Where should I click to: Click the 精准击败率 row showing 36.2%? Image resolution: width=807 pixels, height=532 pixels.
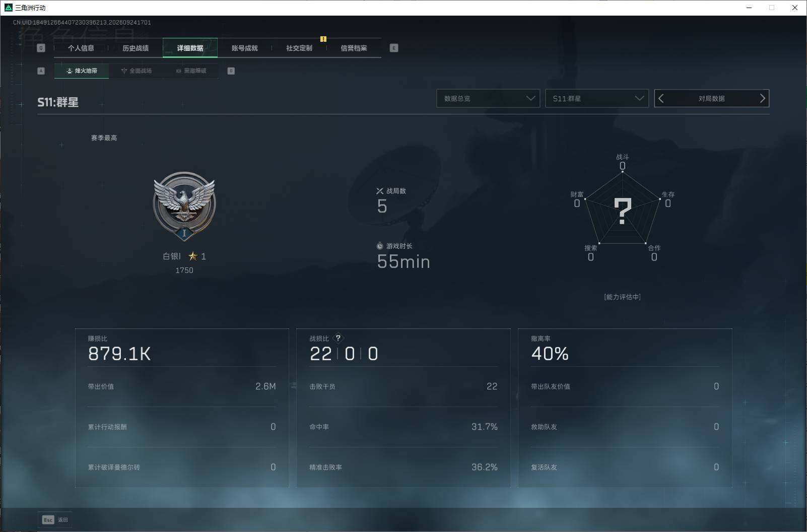tap(403, 467)
